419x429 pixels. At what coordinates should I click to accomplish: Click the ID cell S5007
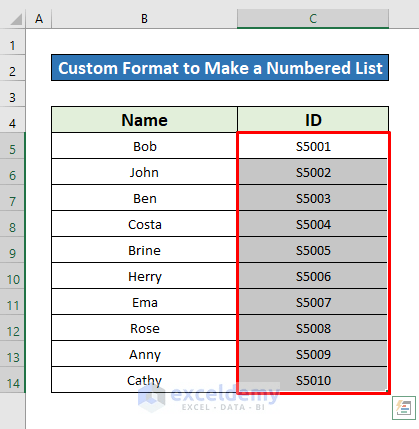[x=313, y=302]
